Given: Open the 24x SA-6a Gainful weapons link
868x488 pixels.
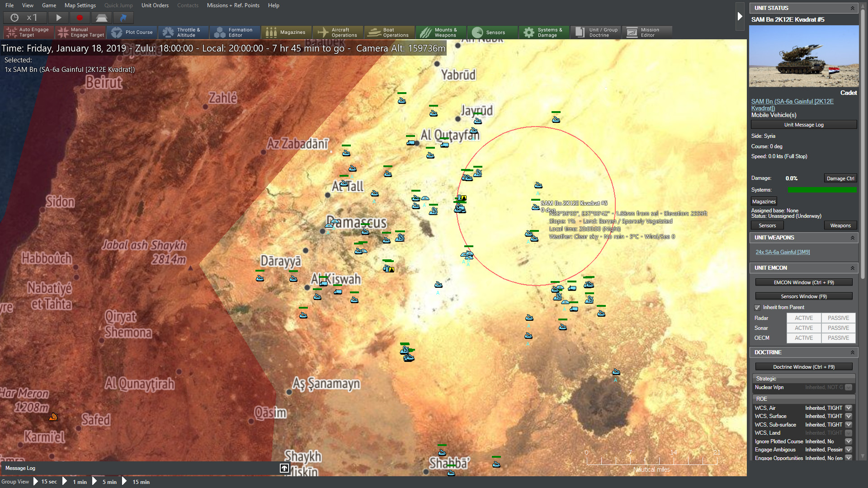Looking at the screenshot, I should click(x=783, y=252).
